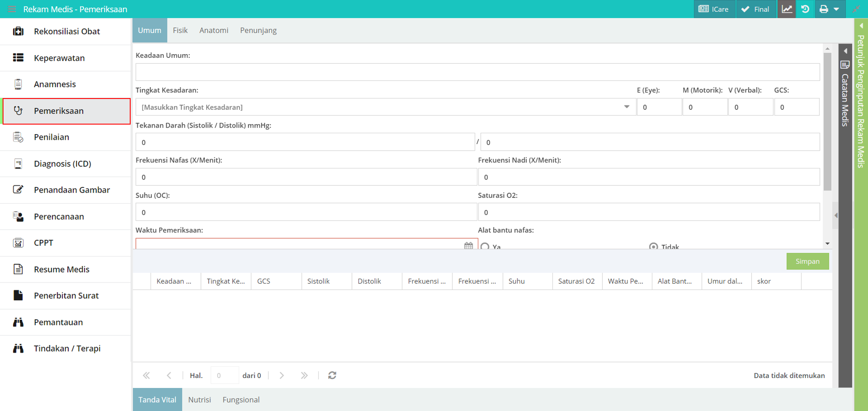Click the Diagnosis (ICD) document icon
The height and width of the screenshot is (411, 868).
pyautogui.click(x=18, y=164)
